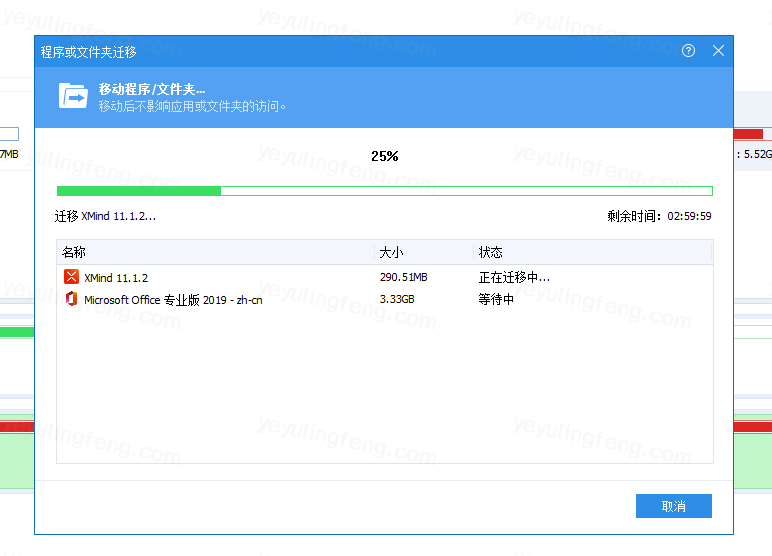Click the XMind 11.1.2 row name
This screenshot has width=772, height=556.
(116, 278)
